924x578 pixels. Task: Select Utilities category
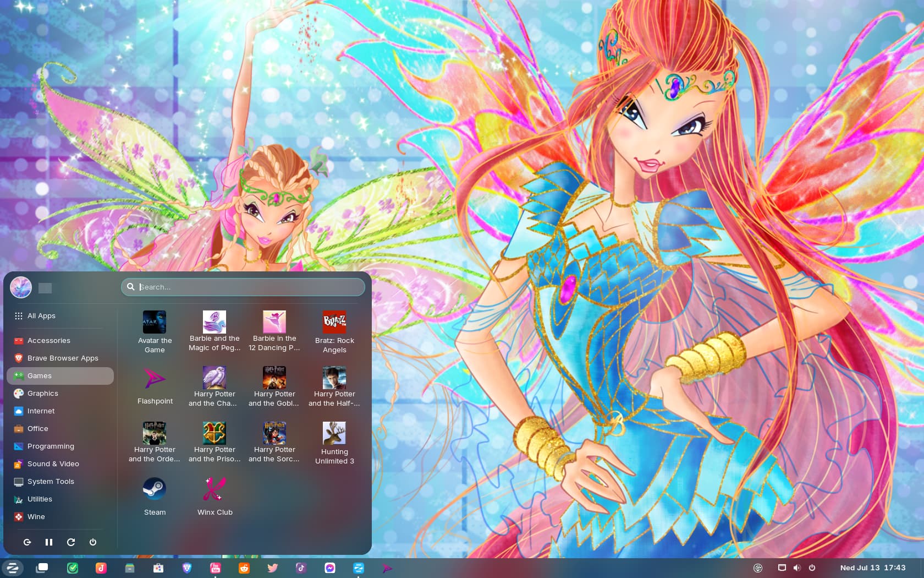click(x=61, y=499)
